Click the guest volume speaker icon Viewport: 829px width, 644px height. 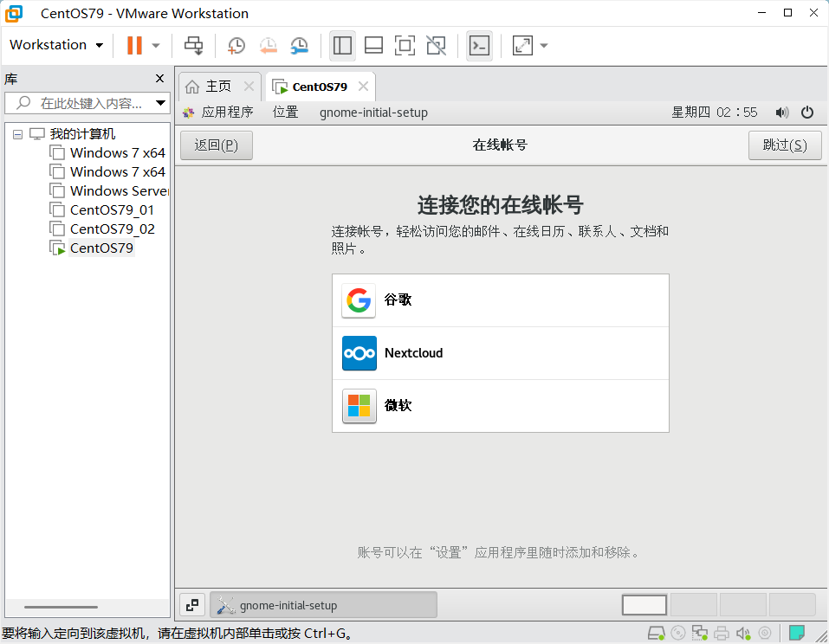click(782, 112)
